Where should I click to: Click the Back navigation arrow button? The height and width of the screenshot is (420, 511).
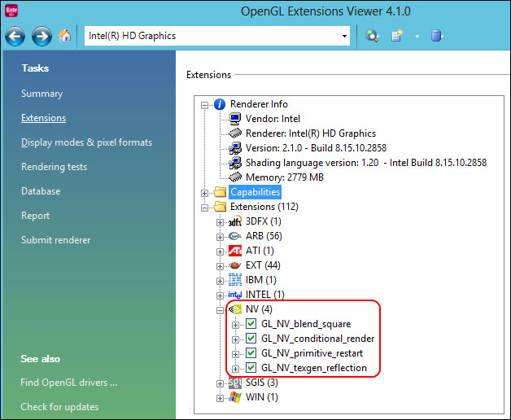pyautogui.click(x=15, y=36)
